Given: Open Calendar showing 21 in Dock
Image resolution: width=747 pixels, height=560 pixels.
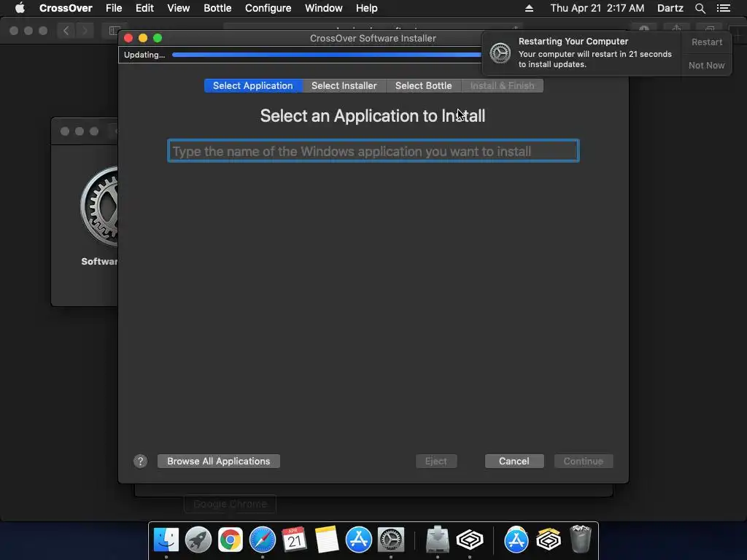Looking at the screenshot, I should pyautogui.click(x=295, y=540).
